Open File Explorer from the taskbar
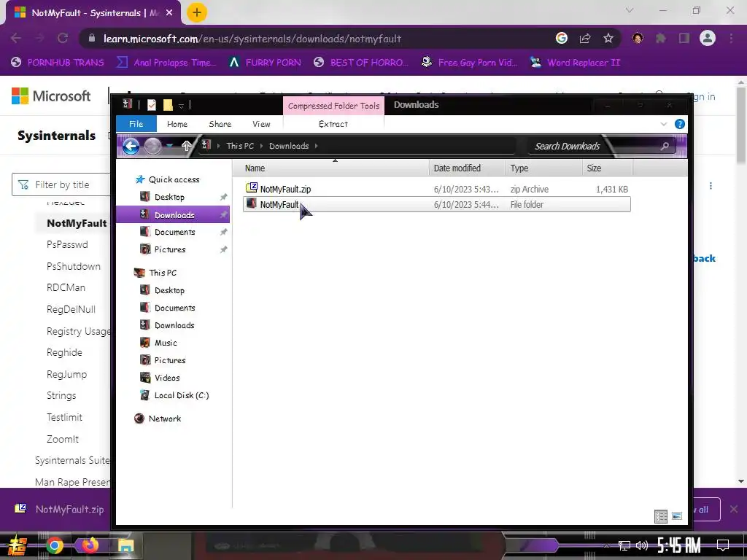The image size is (747, 560). pyautogui.click(x=125, y=545)
